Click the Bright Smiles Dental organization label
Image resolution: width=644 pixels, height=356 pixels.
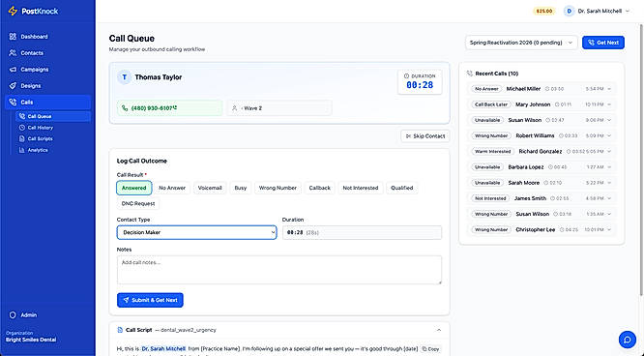point(31,340)
